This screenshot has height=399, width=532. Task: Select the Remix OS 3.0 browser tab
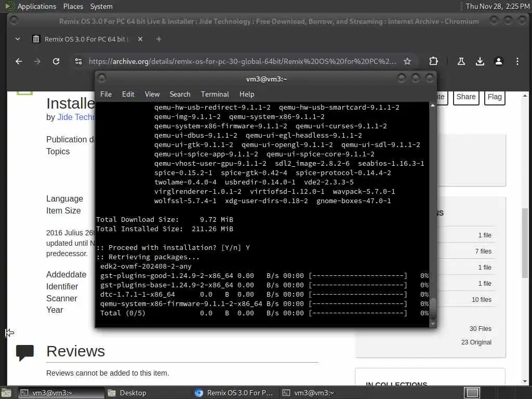coord(87,39)
